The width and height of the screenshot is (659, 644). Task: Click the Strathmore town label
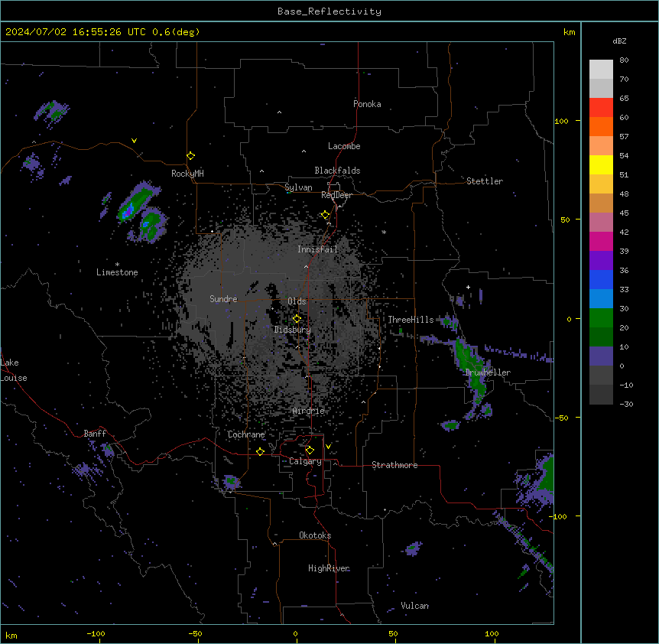pos(394,465)
